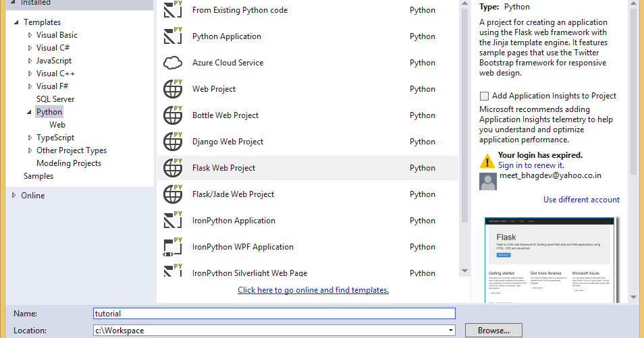Expand the Visual C++ node

point(30,74)
